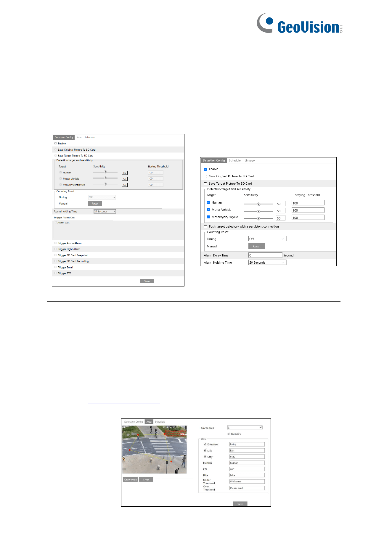Viewport: 392px width, 554px height.
Task: Toggle the Statistics checkbox
Action: [x=228, y=434]
